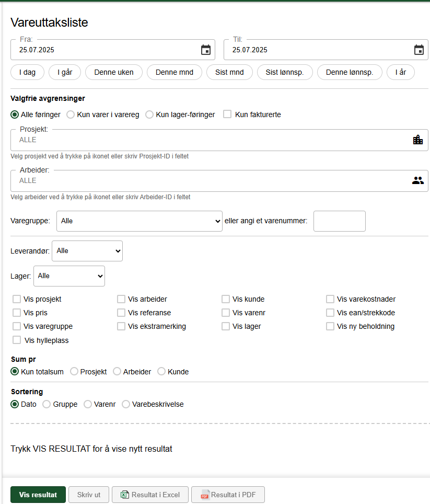Open the Til date calendar picker
Screen dimensions: 430x504
point(419,50)
